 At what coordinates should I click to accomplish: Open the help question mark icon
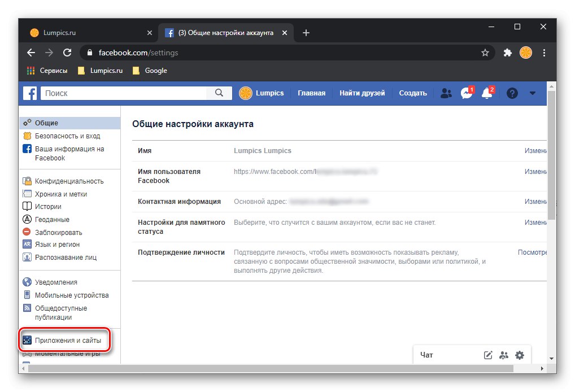click(512, 93)
